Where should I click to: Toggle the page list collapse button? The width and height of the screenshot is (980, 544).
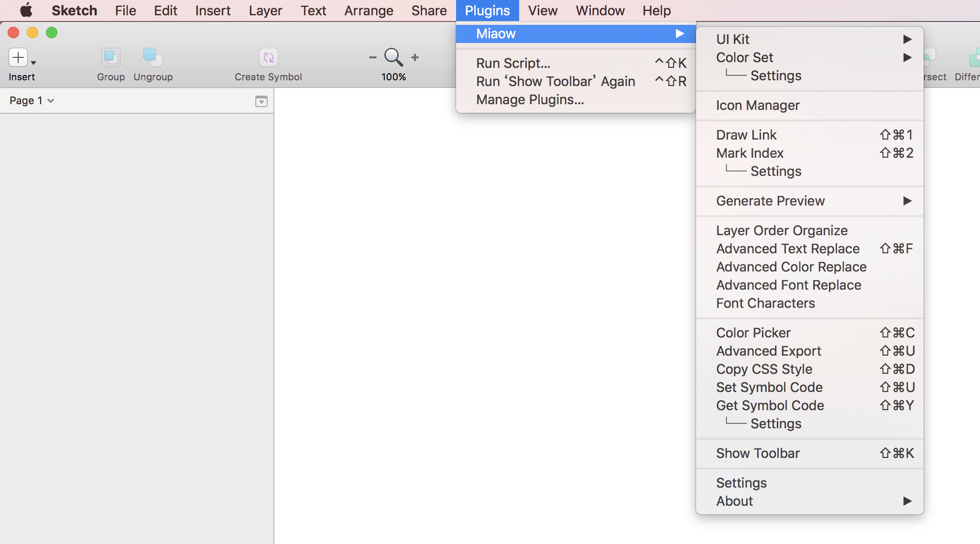(261, 101)
